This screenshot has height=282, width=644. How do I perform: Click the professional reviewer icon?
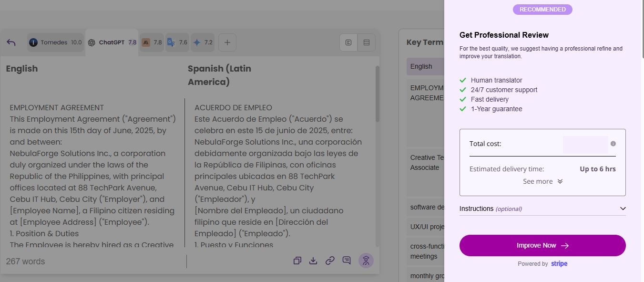pyautogui.click(x=366, y=261)
